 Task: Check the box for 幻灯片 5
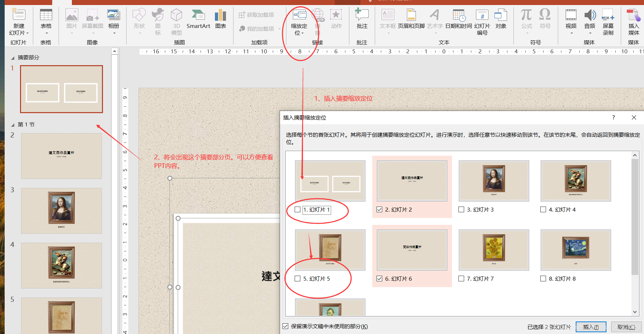[298, 279]
